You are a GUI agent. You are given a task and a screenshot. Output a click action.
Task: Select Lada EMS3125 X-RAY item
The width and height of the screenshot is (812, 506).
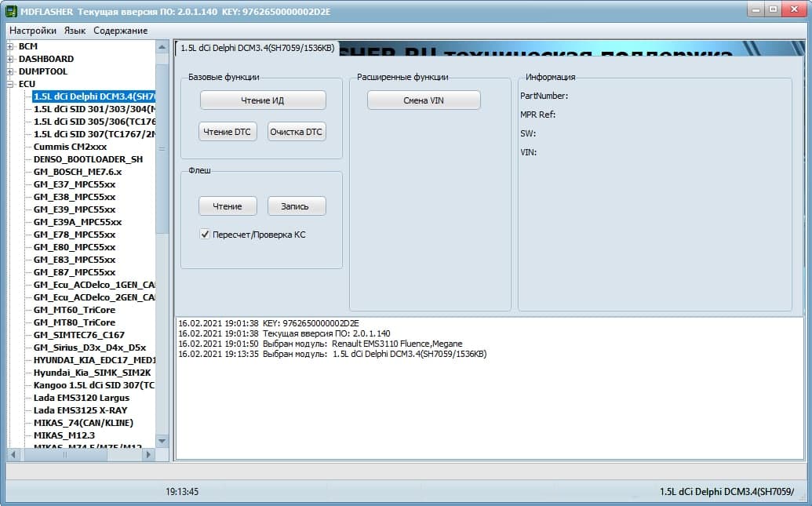click(80, 410)
